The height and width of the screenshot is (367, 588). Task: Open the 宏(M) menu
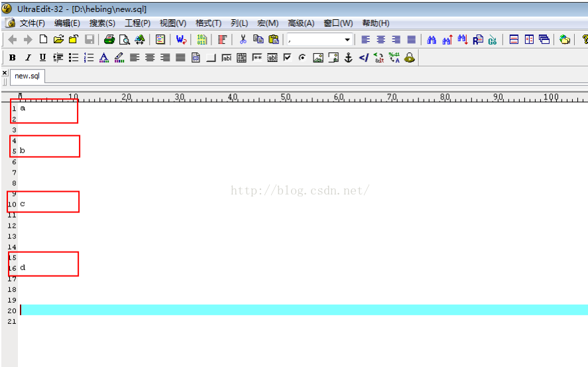(x=268, y=23)
